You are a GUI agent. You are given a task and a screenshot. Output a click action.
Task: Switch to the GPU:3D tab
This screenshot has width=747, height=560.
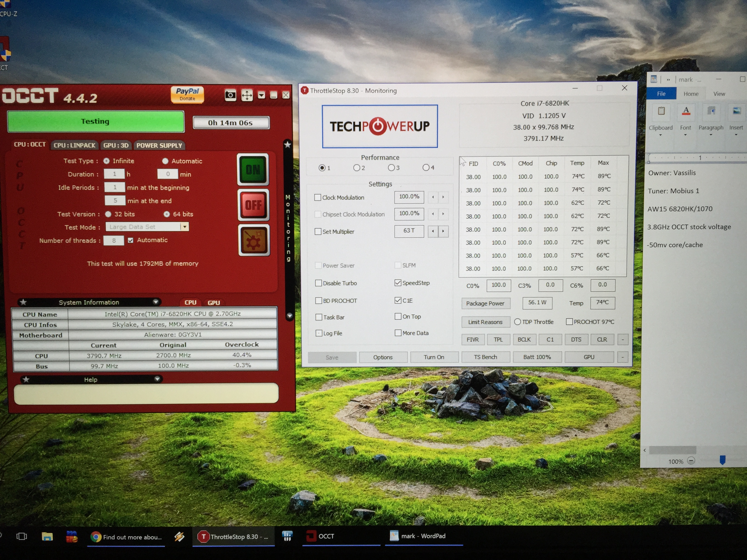(x=116, y=145)
